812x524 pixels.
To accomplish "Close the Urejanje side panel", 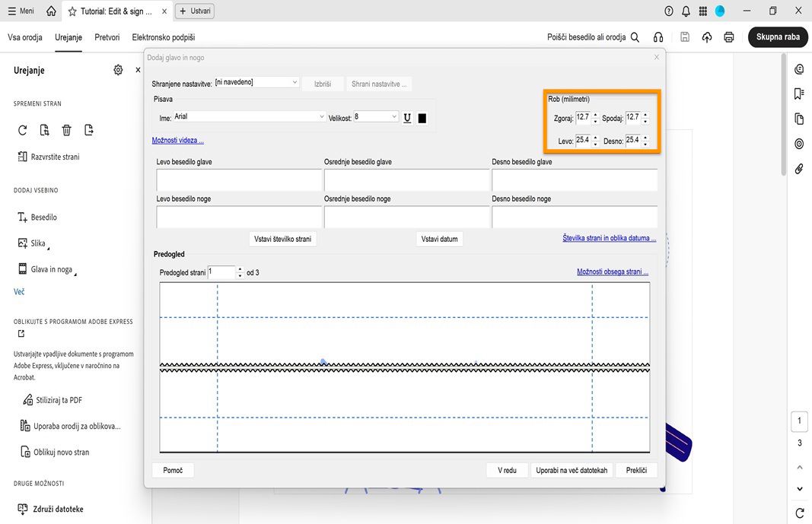I will [x=138, y=70].
